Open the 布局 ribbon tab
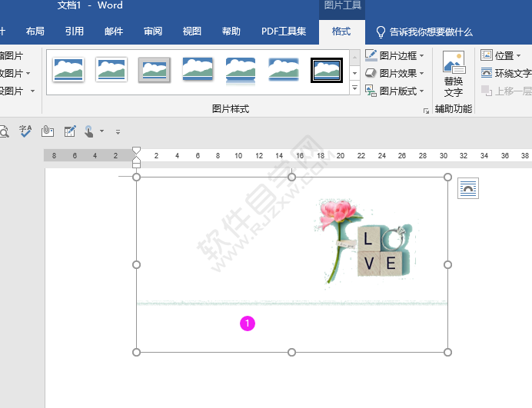 [35, 32]
